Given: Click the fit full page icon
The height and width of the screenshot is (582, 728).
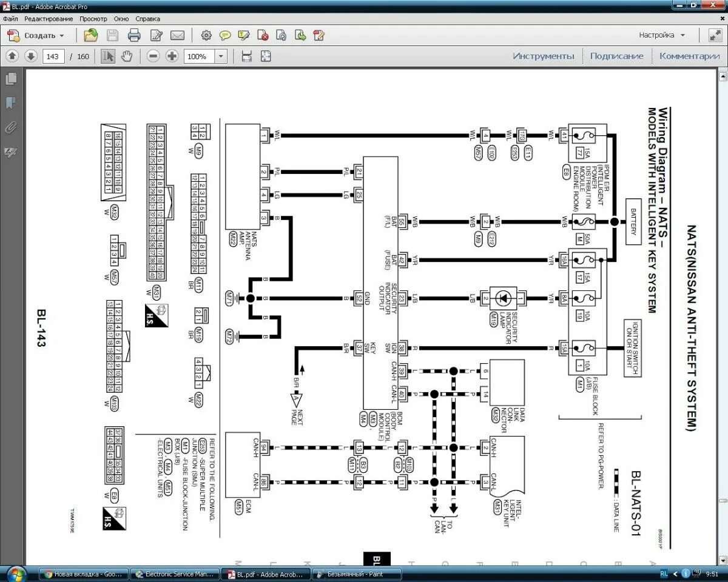Looking at the screenshot, I should [265, 56].
